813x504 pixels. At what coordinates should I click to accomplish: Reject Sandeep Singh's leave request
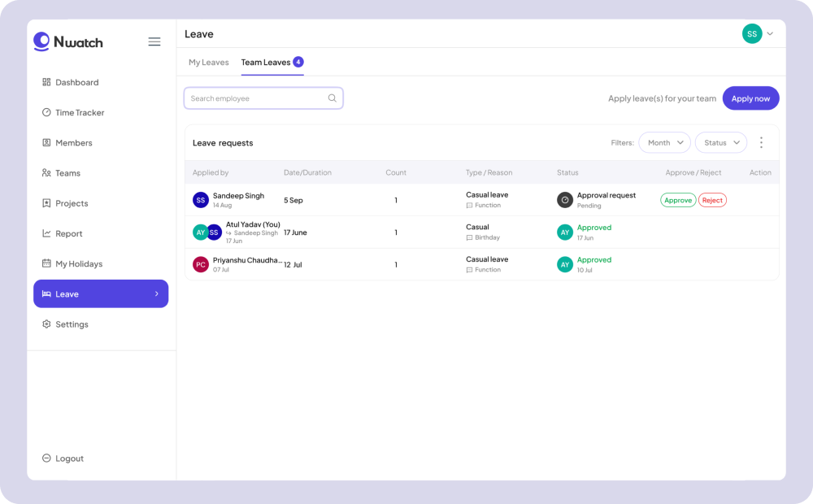712,200
